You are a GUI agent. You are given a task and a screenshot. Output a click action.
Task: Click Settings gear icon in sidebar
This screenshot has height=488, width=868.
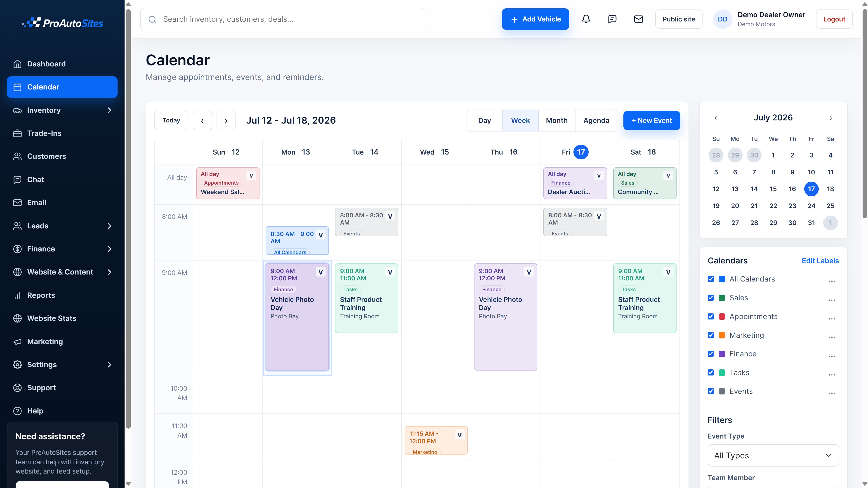(18, 365)
